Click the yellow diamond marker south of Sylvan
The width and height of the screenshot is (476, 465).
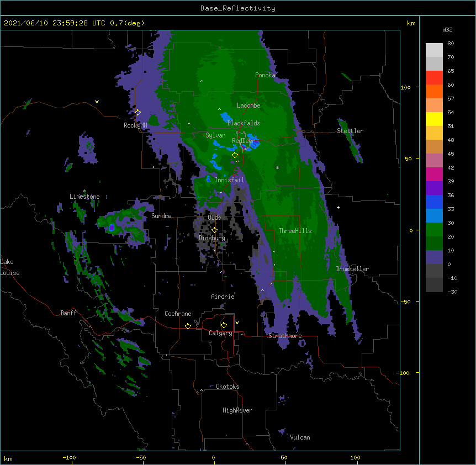[235, 155]
